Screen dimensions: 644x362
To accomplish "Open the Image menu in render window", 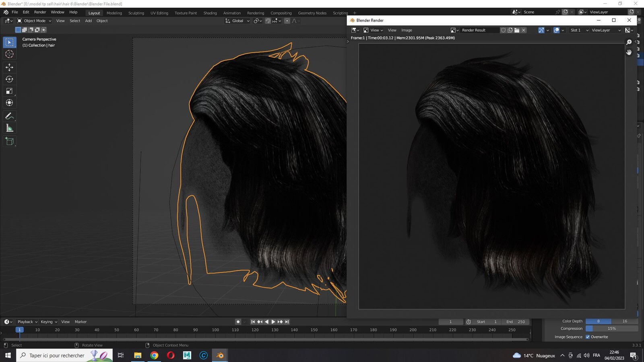I will point(407,30).
